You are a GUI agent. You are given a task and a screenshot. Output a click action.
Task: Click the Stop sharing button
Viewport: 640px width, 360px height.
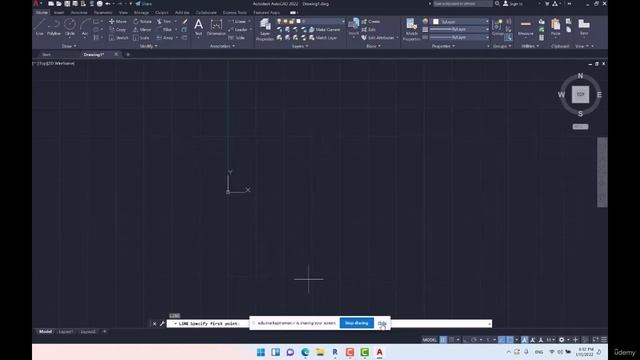point(357,323)
